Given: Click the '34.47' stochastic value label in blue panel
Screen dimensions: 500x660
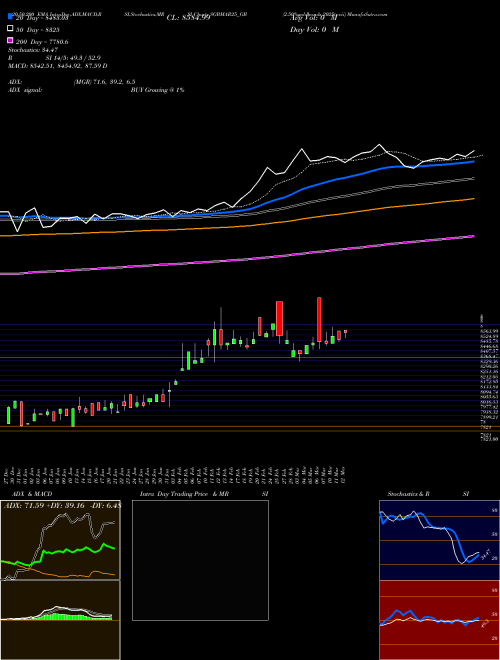Looking at the screenshot, I should [487, 554].
